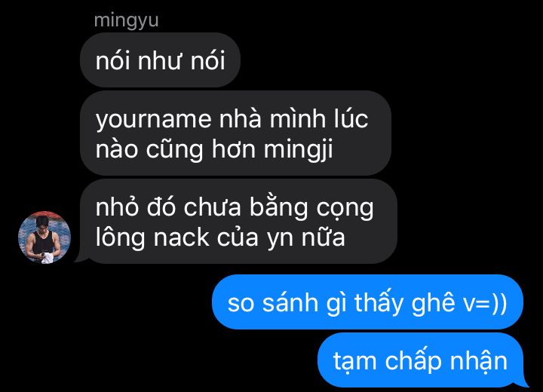This screenshot has height=392, width=543.
Task: Click the word "tạm" in the last message
Action: pos(354,362)
